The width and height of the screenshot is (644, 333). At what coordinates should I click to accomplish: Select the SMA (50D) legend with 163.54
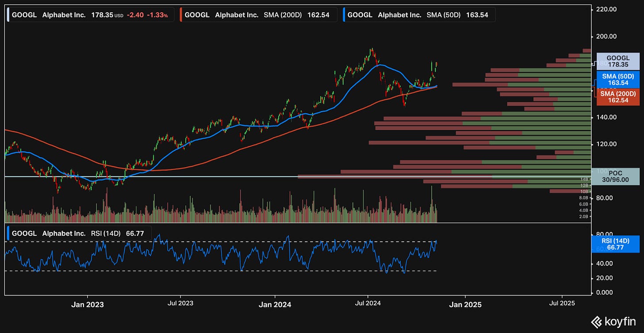[419, 15]
